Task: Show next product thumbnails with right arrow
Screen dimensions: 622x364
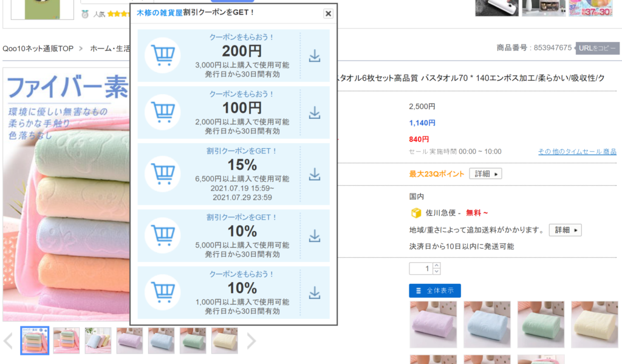Action: coord(251,341)
